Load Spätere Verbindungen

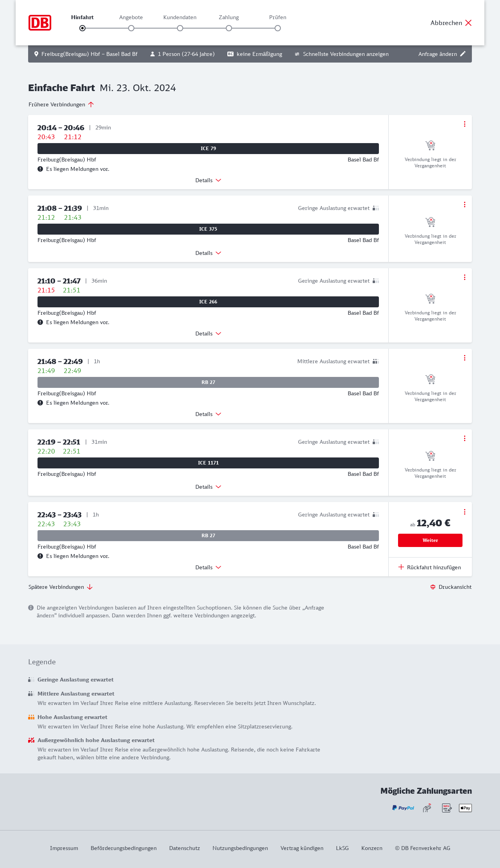[x=61, y=587]
